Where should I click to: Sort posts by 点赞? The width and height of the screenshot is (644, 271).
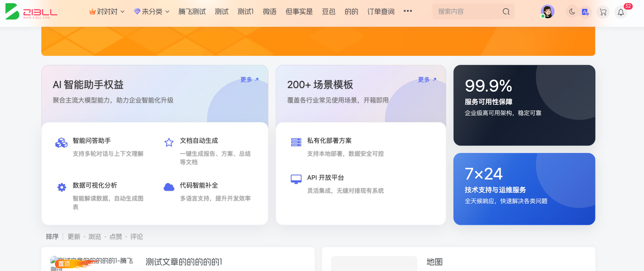click(116, 236)
